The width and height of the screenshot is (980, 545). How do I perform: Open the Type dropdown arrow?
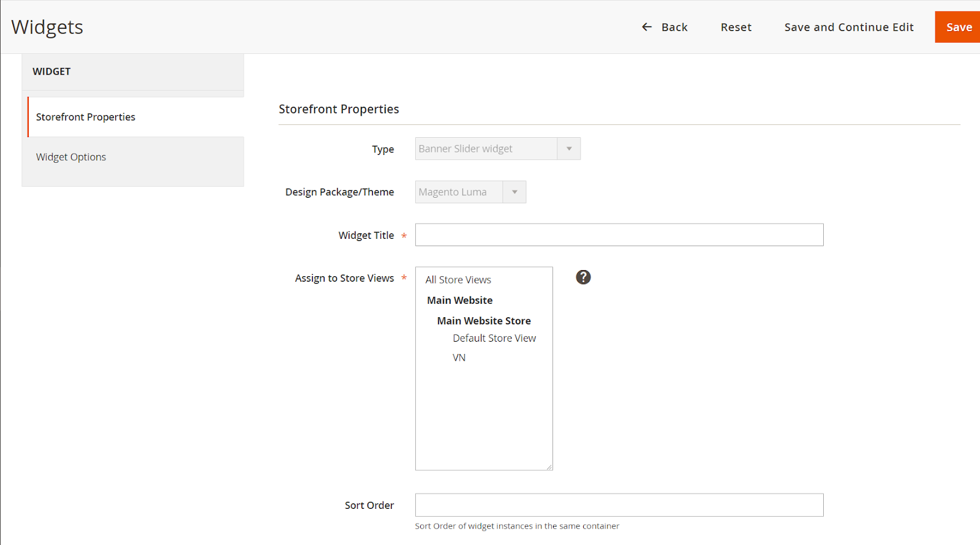569,149
